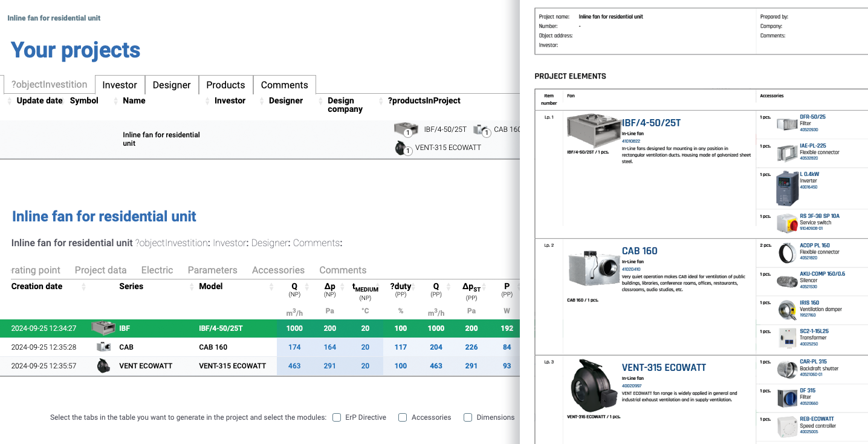Open the Electric tab

click(157, 270)
